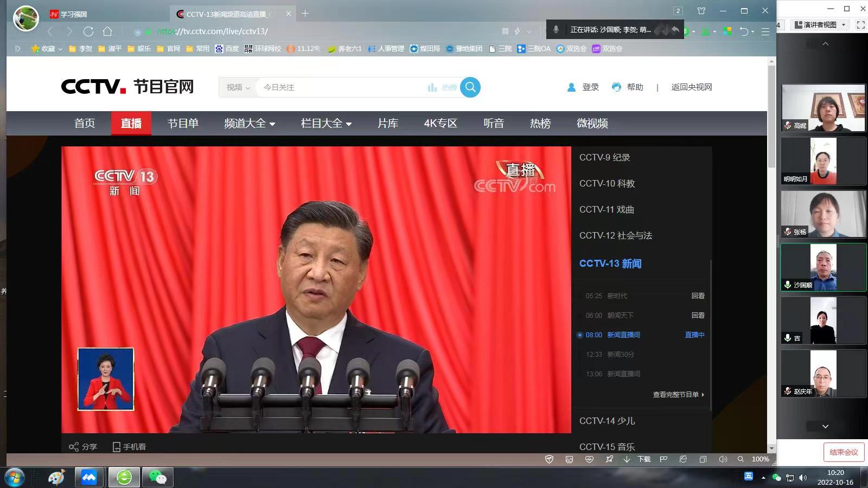
Task: Click the zoom magnifier beside 100%
Action: click(741, 459)
